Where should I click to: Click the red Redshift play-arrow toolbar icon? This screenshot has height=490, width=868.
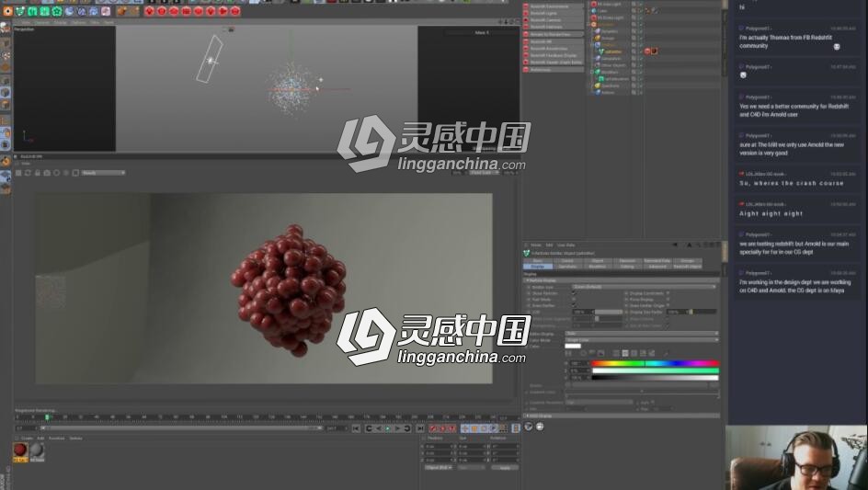[x=223, y=10]
